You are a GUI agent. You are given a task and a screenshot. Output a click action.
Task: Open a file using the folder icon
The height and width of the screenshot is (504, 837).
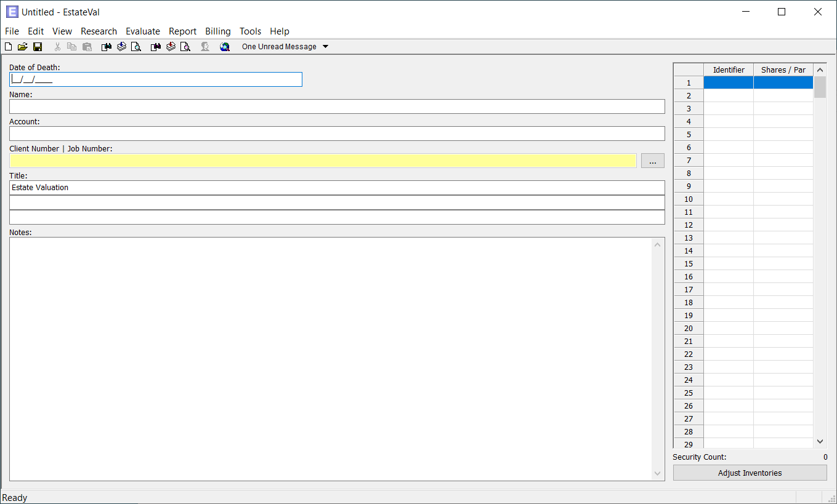(23, 47)
